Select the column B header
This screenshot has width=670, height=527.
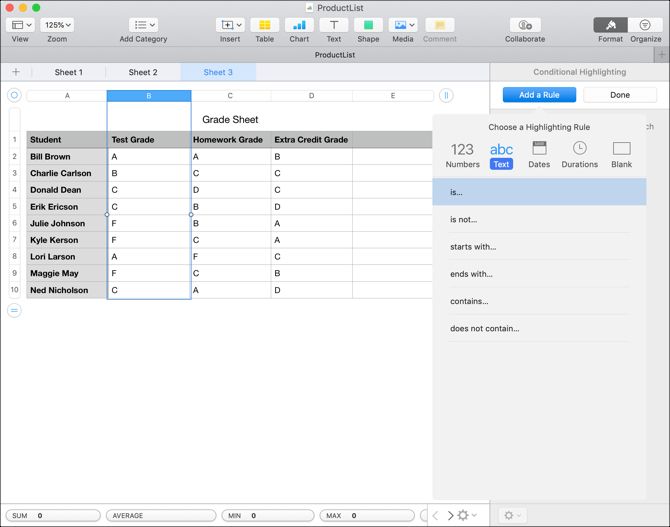point(149,96)
